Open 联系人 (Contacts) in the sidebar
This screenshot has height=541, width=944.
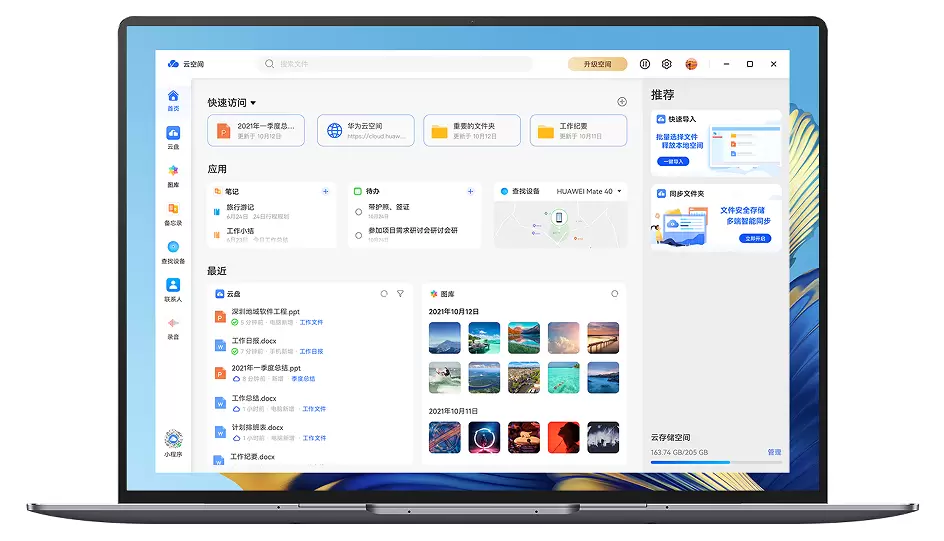pos(173,288)
